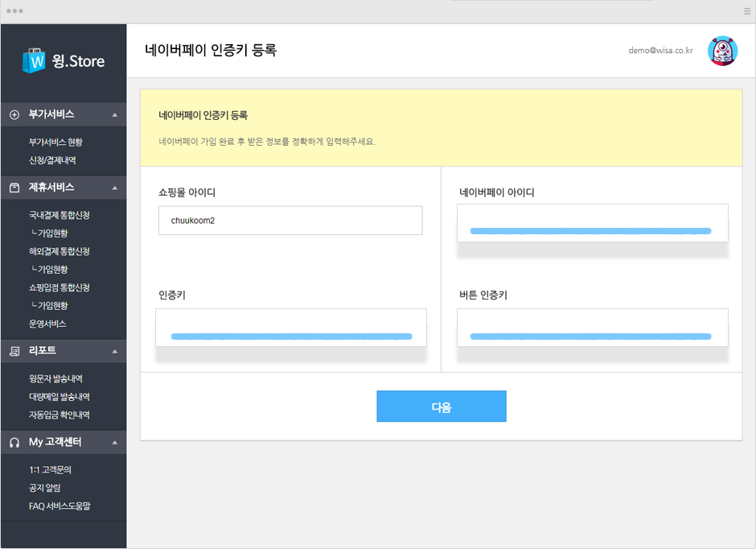The image size is (756, 549).
Task: Click the demo@wisa.co.kr account link
Action: [x=660, y=51]
